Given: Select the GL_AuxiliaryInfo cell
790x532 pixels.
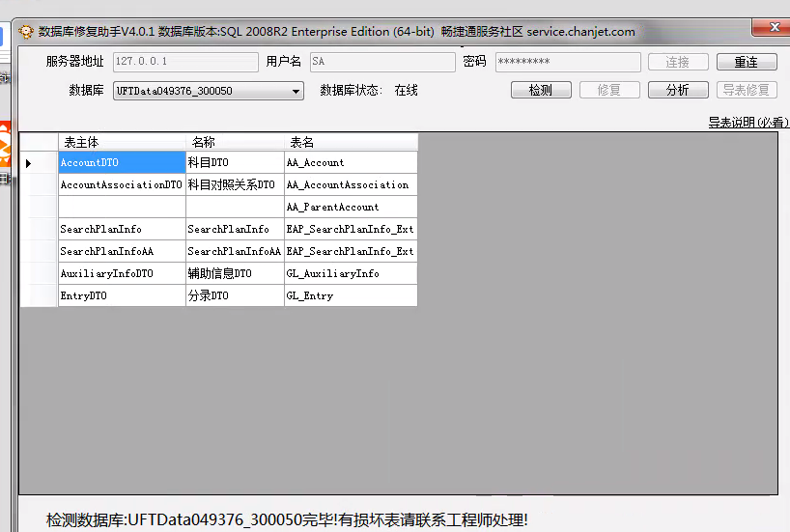Looking at the screenshot, I should click(x=352, y=273).
